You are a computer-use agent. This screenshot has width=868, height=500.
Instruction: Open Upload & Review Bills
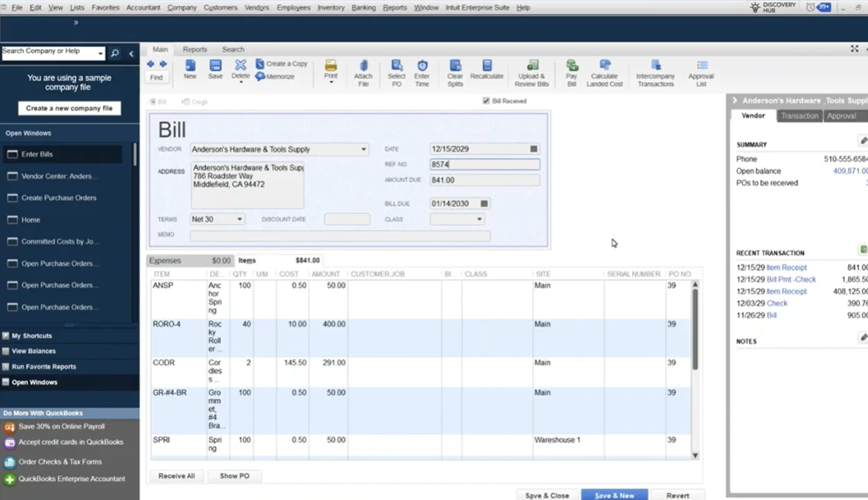tap(532, 72)
